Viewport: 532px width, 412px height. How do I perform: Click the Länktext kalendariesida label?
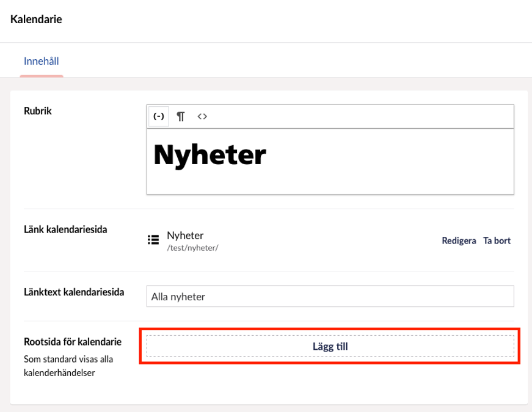pyautogui.click(x=74, y=292)
